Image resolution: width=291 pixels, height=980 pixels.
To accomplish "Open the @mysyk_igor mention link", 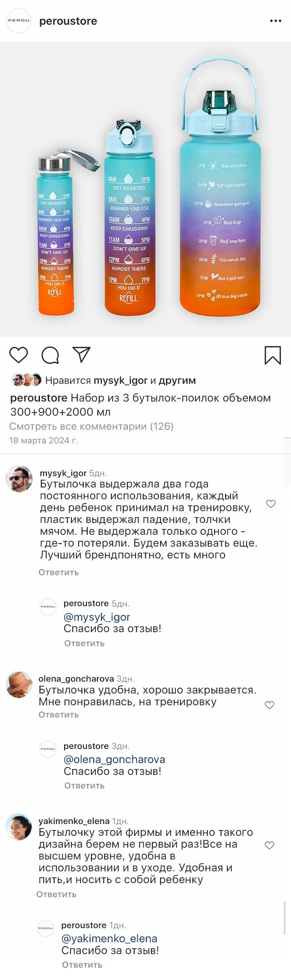I will [x=97, y=617].
